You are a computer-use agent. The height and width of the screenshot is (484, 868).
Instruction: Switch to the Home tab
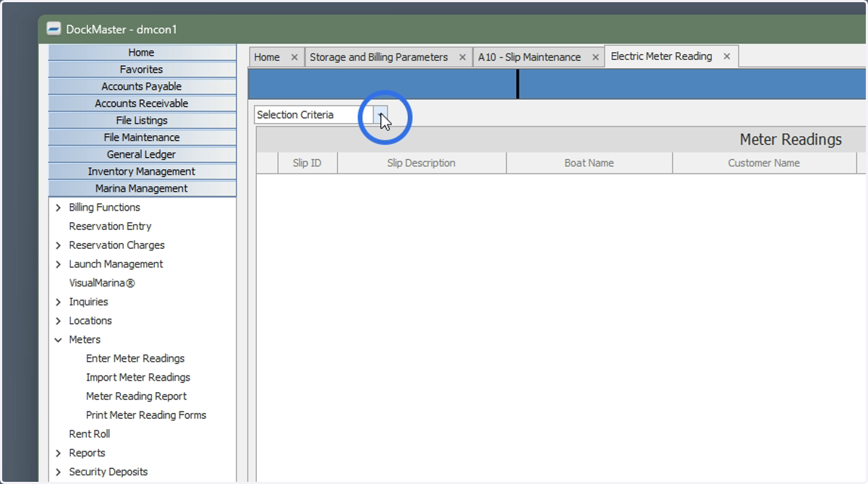[x=267, y=57]
